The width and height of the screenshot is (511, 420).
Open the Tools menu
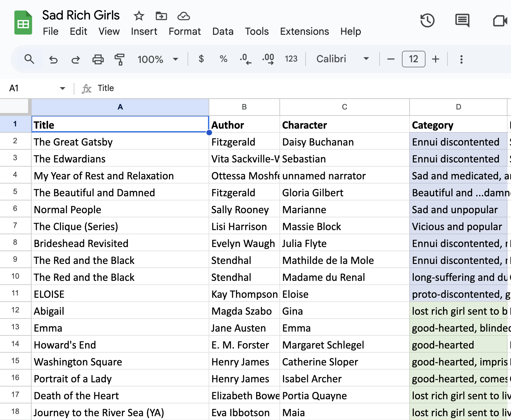pyautogui.click(x=257, y=31)
